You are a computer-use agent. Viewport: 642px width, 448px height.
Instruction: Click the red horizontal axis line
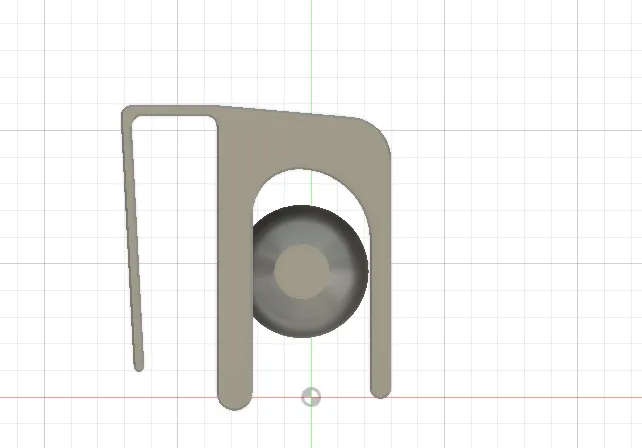[x=512, y=397]
